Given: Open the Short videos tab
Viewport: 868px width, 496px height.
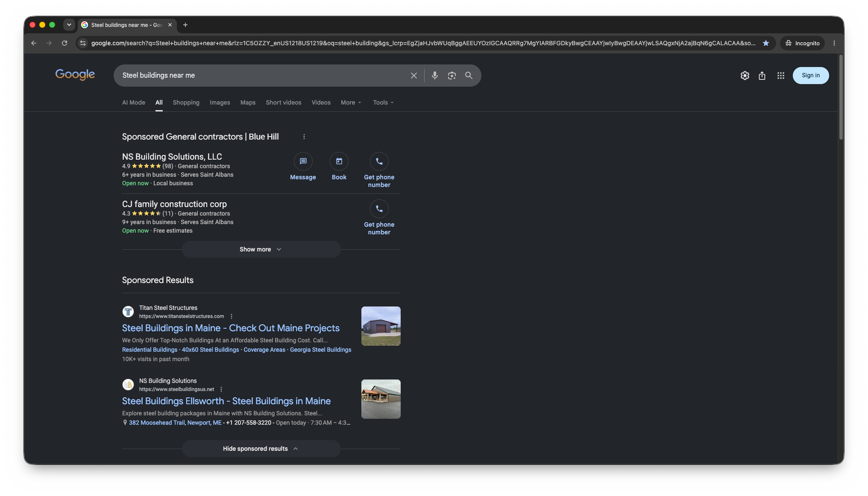Looking at the screenshot, I should [x=283, y=102].
